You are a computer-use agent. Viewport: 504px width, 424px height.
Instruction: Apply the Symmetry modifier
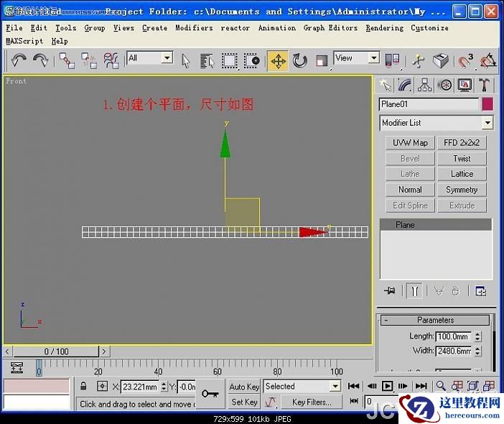462,190
